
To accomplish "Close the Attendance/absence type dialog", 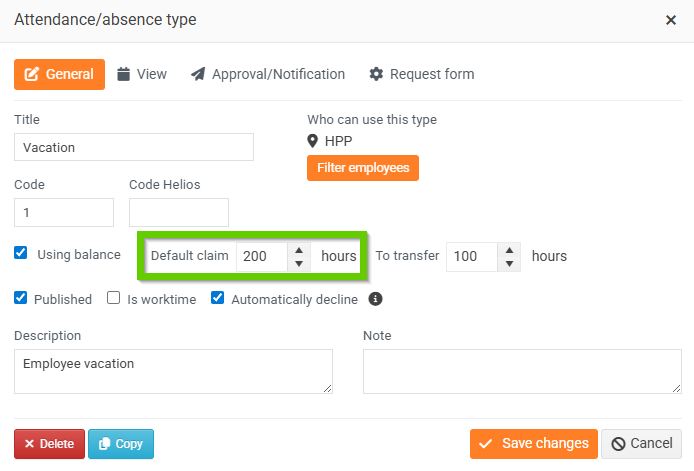I will (x=671, y=20).
